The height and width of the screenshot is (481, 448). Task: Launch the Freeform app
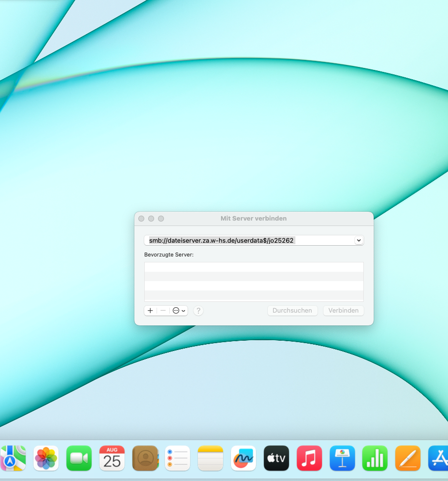pos(243,458)
